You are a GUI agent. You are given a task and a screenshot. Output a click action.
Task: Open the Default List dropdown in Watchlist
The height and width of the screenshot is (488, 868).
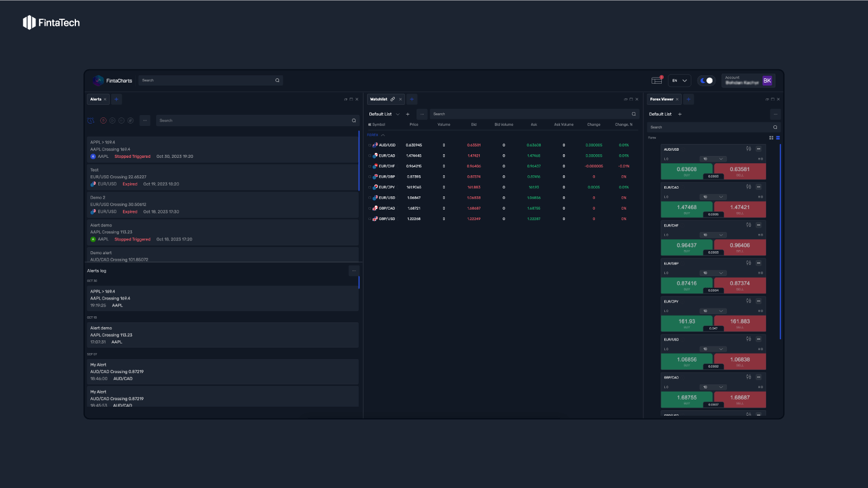(385, 114)
